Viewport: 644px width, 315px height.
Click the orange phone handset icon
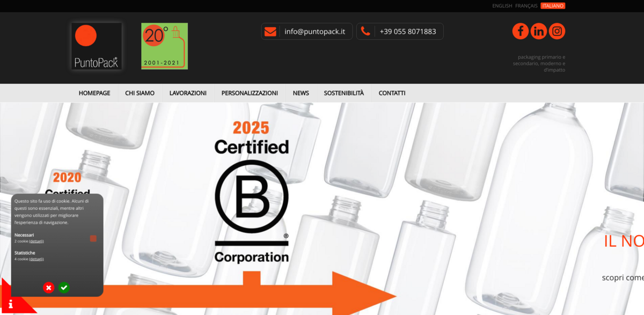tap(365, 31)
